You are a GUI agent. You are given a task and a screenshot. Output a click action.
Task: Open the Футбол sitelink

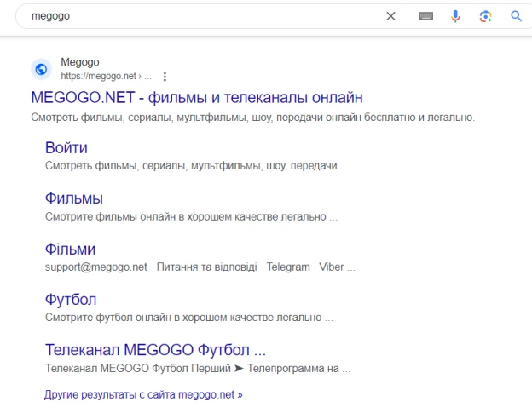click(x=71, y=300)
